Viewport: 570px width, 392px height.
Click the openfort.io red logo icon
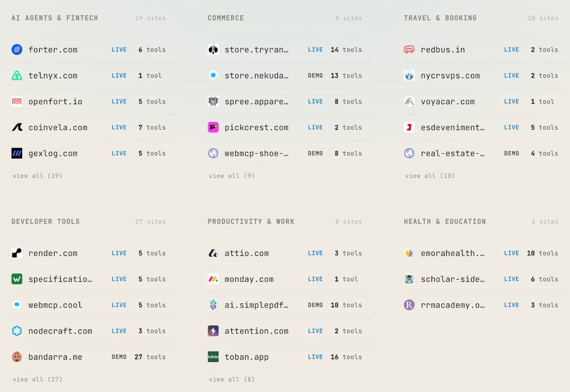point(17,101)
